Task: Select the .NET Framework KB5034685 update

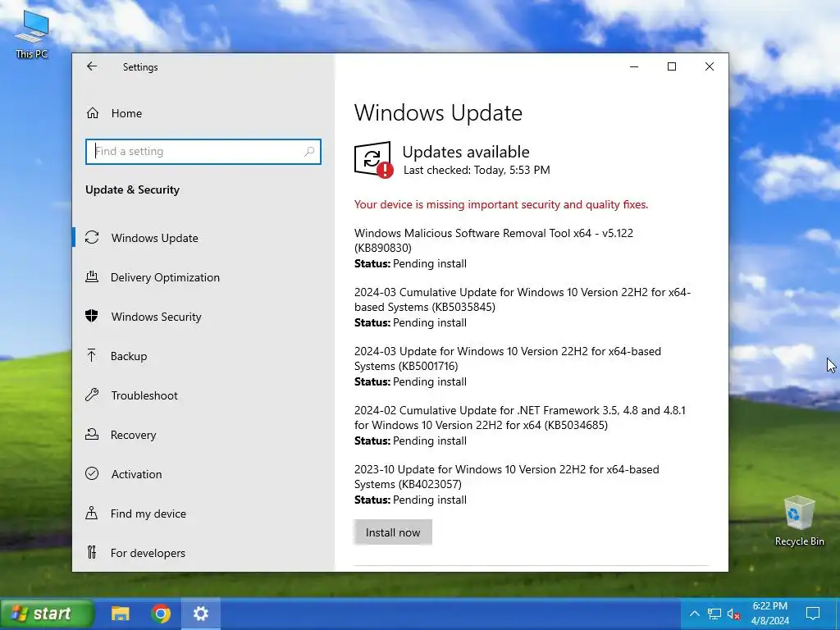Action: 519,425
